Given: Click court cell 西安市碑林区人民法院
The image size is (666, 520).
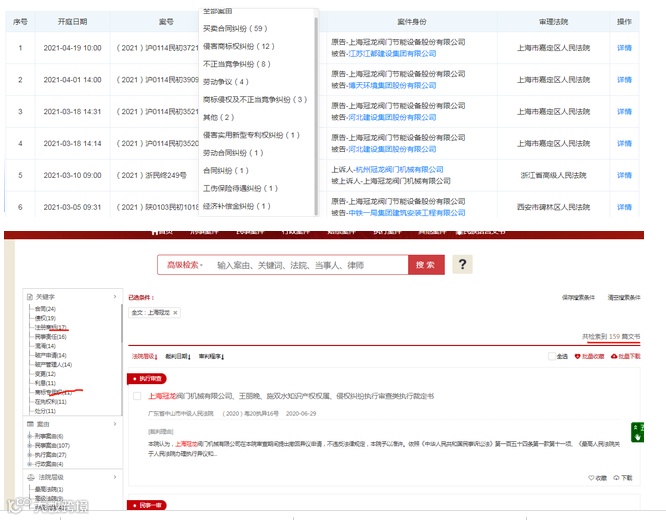Looking at the screenshot, I should pyautogui.click(x=553, y=207).
